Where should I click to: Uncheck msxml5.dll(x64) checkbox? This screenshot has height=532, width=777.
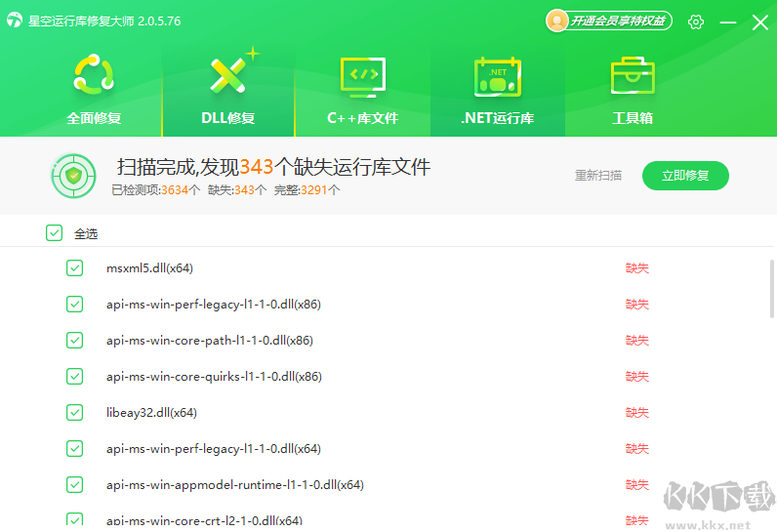click(x=75, y=268)
